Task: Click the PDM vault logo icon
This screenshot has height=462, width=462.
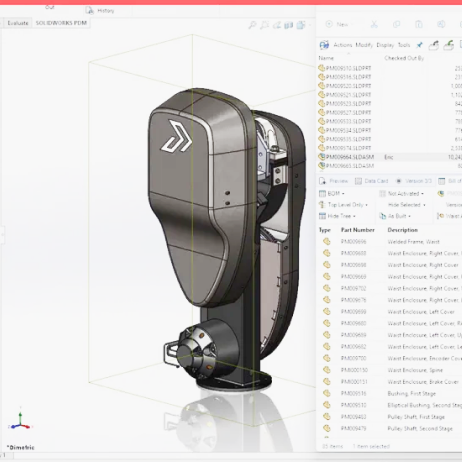Action: coord(324,45)
